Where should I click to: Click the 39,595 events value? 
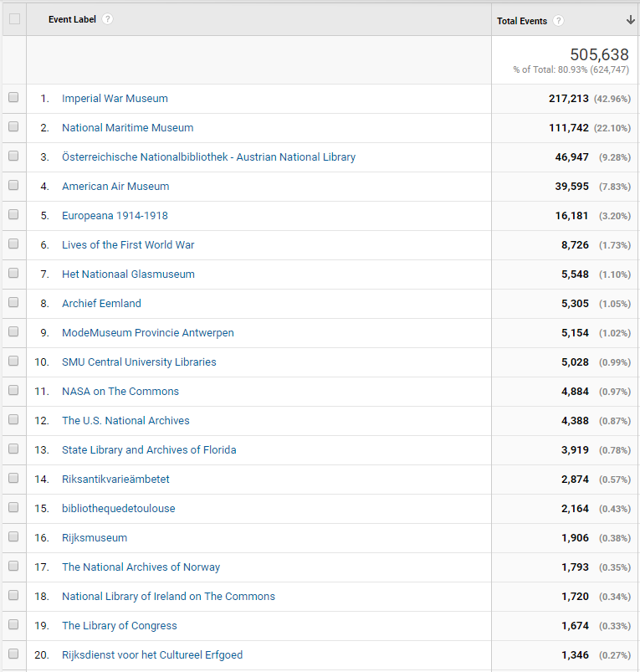[x=572, y=187]
